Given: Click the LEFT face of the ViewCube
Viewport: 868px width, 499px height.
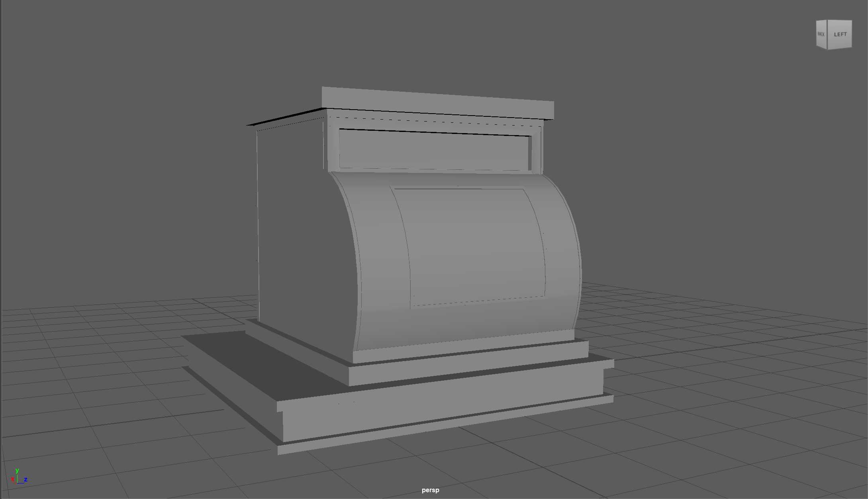Looking at the screenshot, I should click(840, 35).
